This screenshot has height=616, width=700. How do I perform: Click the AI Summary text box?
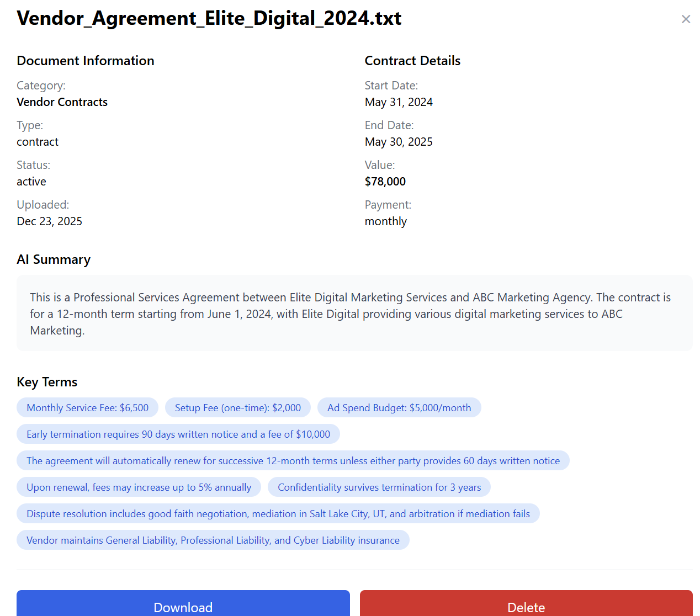[x=354, y=314]
